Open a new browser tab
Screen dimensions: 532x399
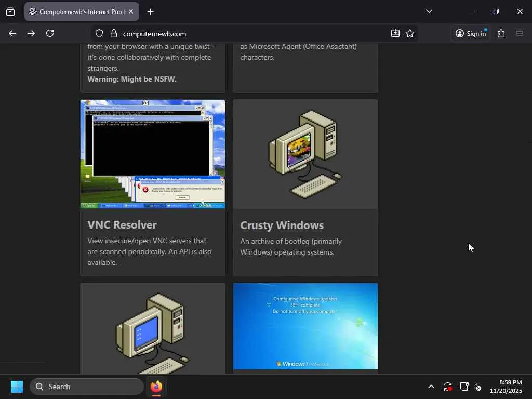click(150, 12)
